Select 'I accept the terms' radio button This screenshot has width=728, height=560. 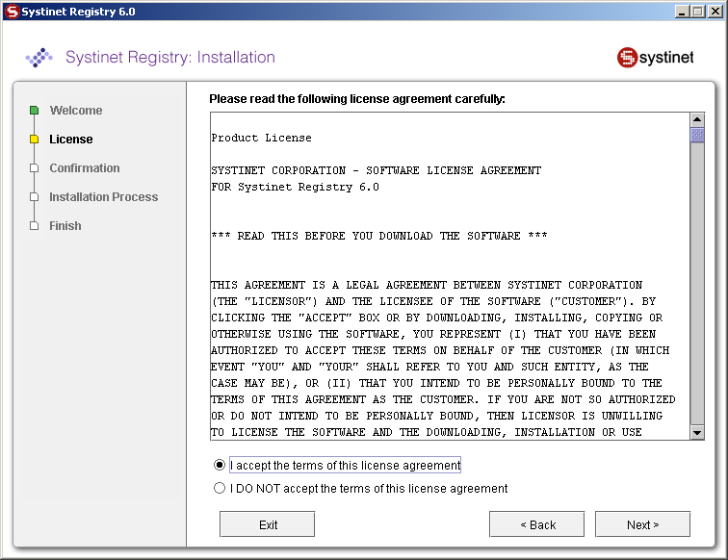tap(220, 465)
